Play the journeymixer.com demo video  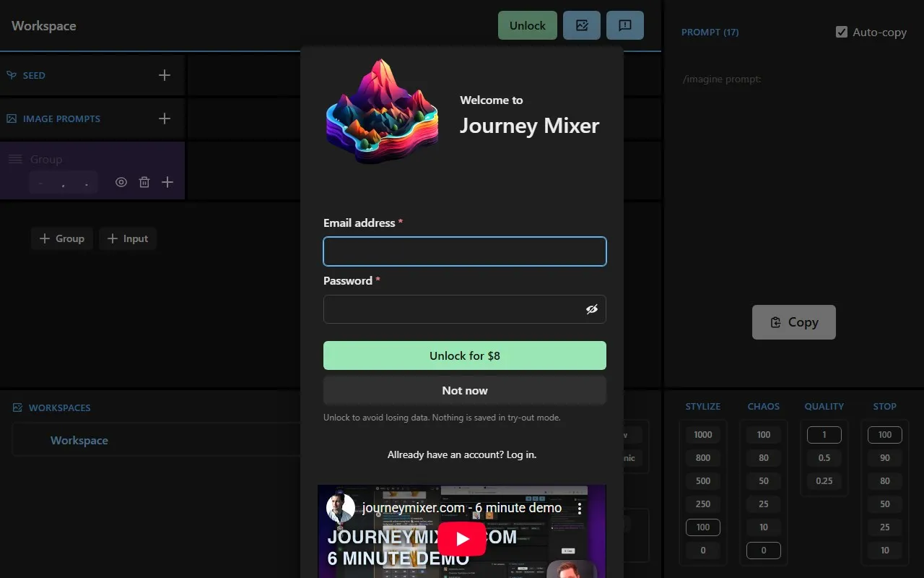pos(462,538)
